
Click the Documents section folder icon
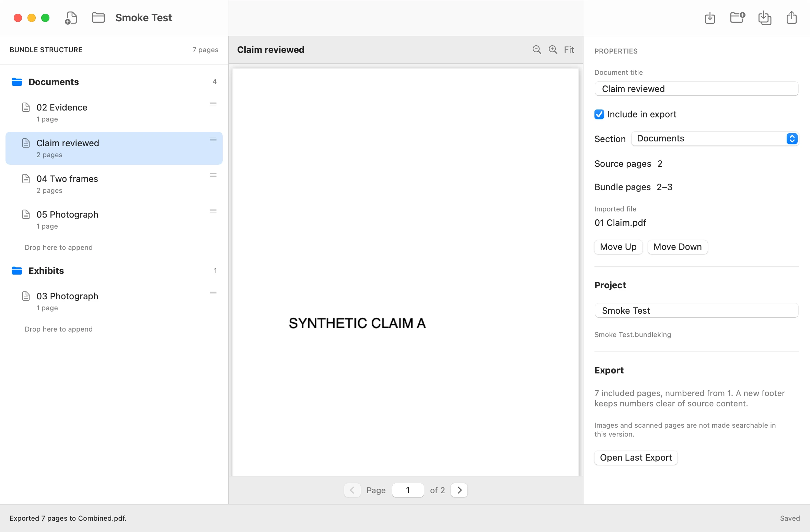click(17, 82)
